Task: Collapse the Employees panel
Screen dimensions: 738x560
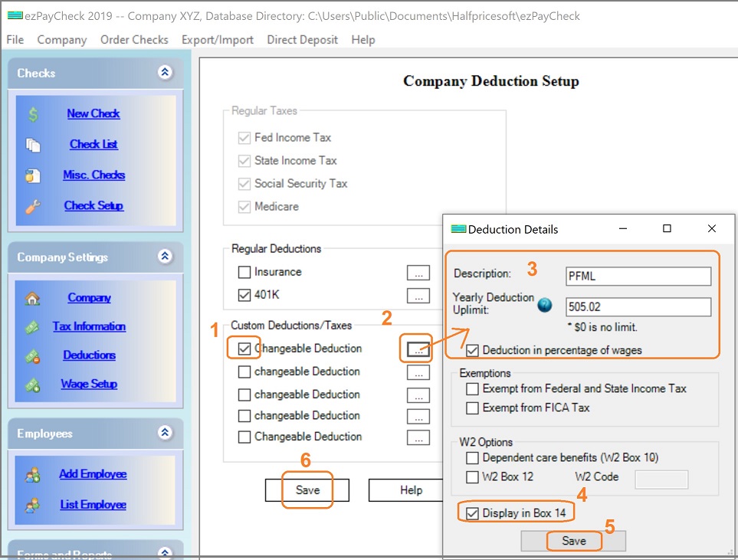Action: [165, 434]
